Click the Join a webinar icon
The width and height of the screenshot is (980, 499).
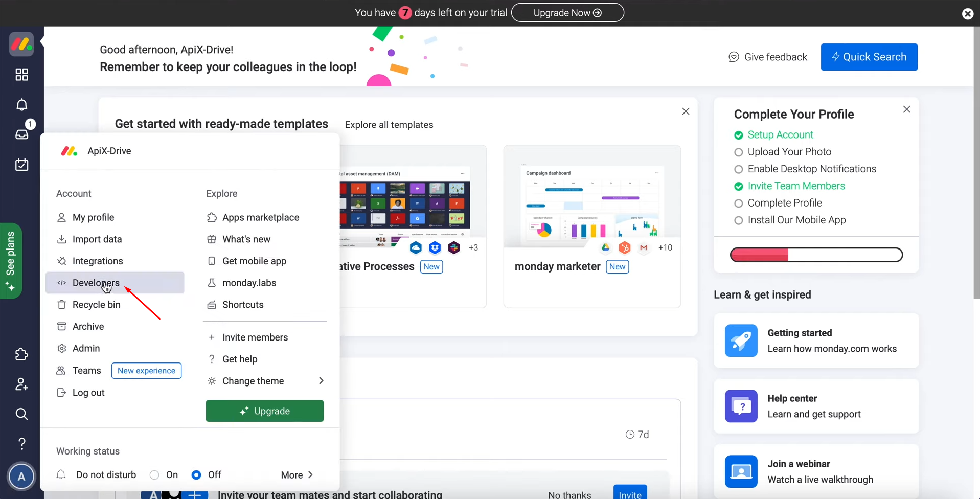(x=741, y=471)
